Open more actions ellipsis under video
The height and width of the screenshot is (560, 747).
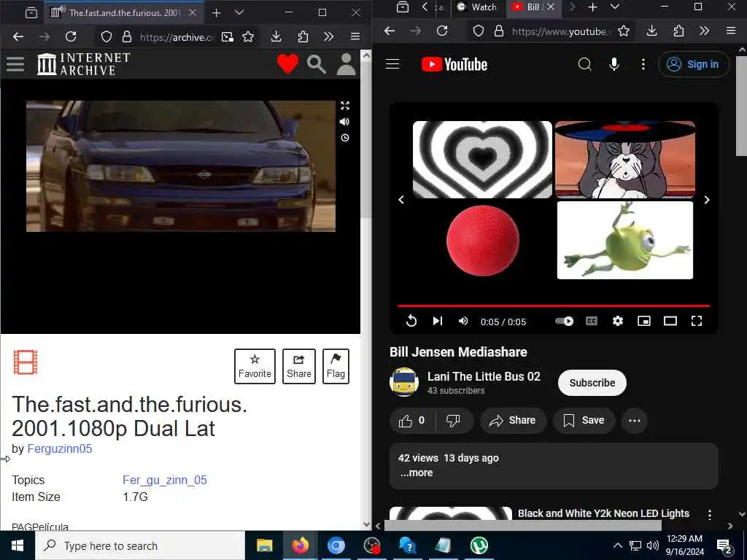[634, 421]
